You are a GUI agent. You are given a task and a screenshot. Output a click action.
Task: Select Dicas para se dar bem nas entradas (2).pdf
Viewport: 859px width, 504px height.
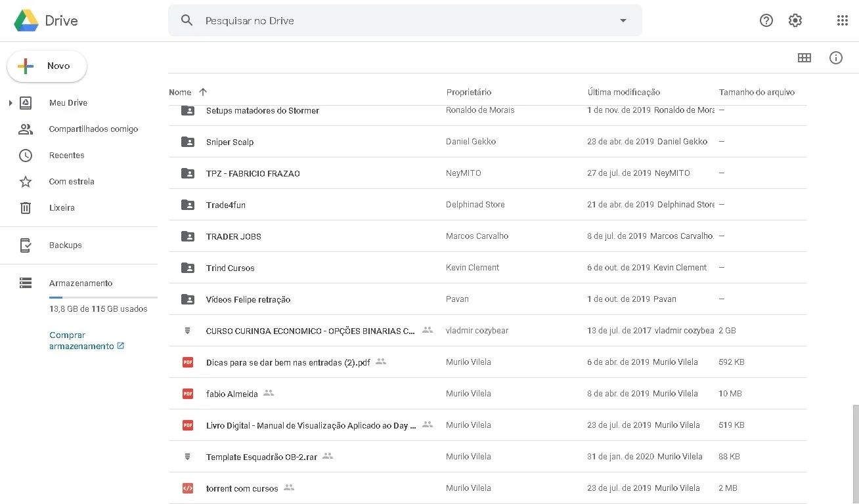click(288, 363)
